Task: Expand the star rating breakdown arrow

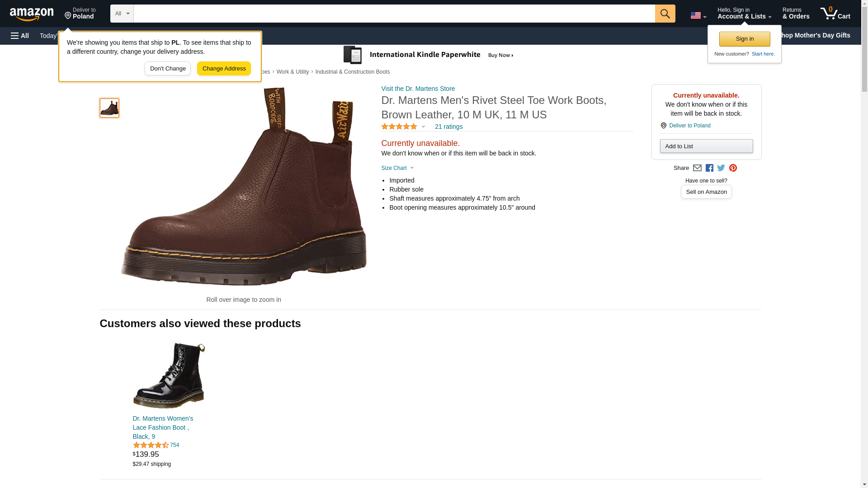Action: (x=423, y=127)
